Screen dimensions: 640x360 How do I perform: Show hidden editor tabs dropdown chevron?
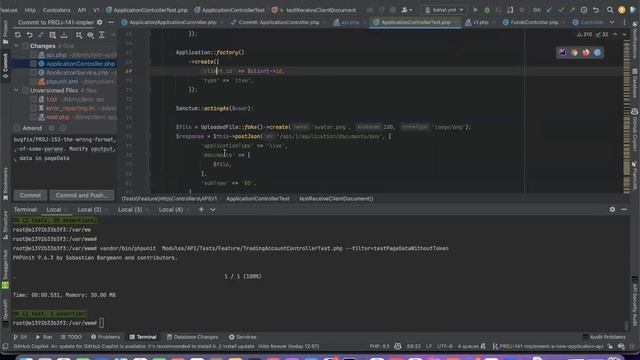point(612,22)
